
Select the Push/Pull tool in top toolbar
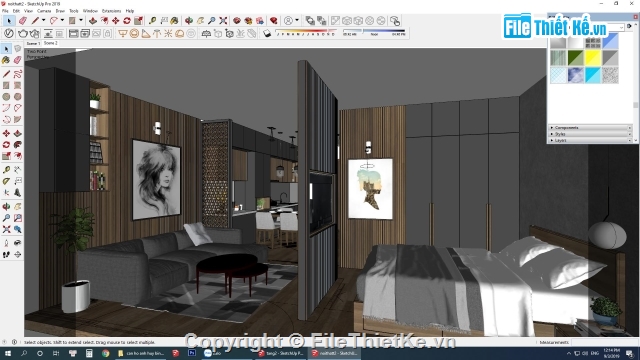click(93, 20)
